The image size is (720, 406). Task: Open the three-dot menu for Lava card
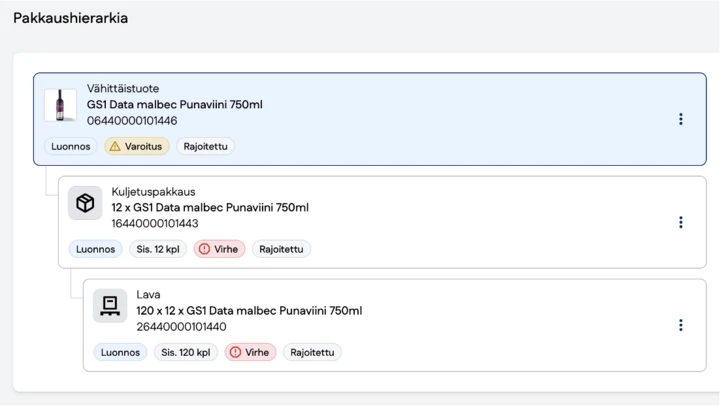click(681, 325)
